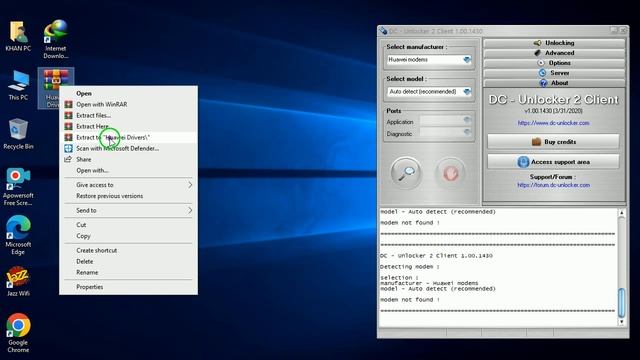Screen dimensions: 640x360
Task: Choose Scan with Microsoft Defender...
Action: (128, 149)
